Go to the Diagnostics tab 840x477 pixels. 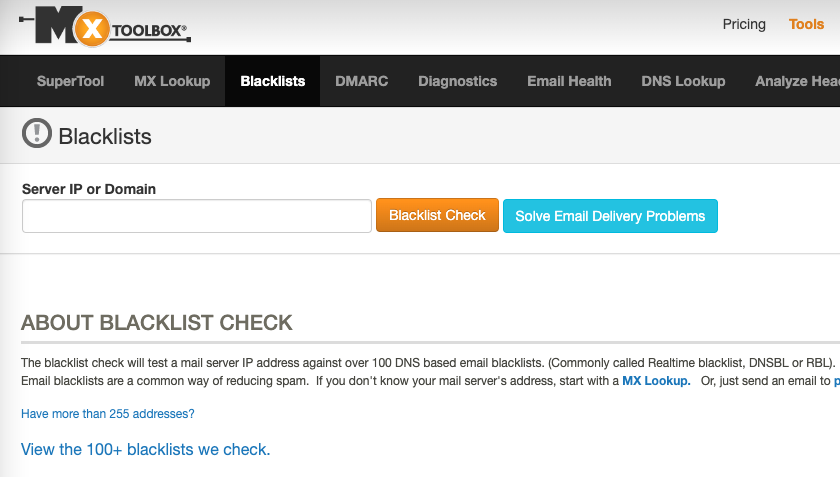[458, 81]
